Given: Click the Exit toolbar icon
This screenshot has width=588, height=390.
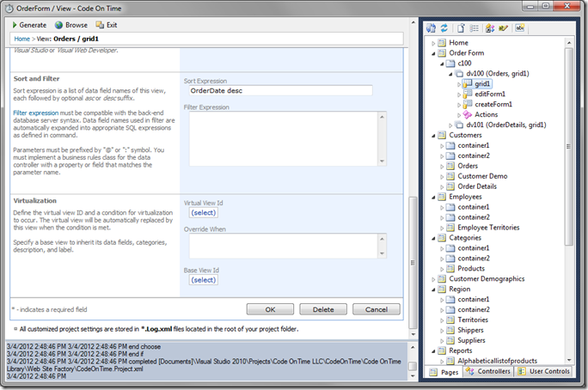Looking at the screenshot, I should (x=100, y=25).
